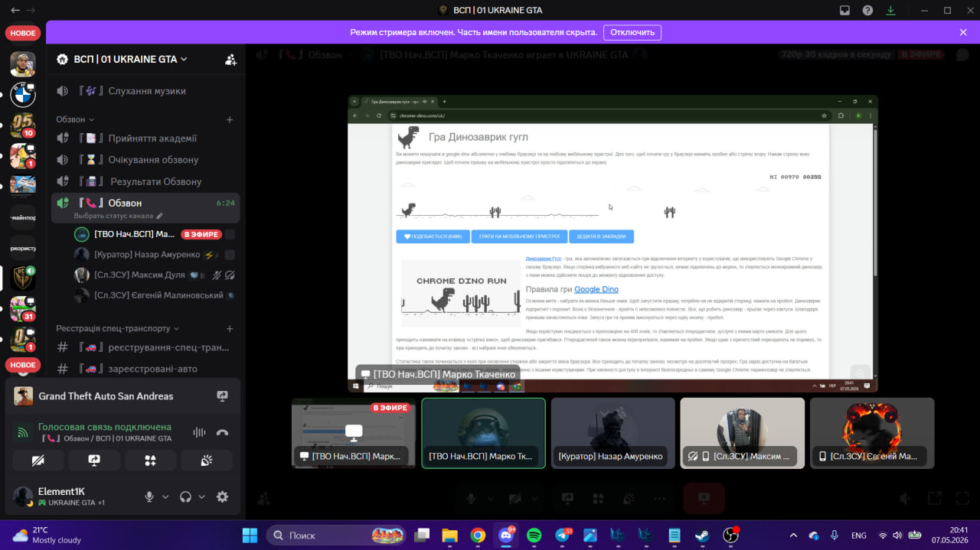The image size is (980, 550).
Task: Select the [Куратор] Назар Амуренко participant tile
Action: (x=613, y=433)
